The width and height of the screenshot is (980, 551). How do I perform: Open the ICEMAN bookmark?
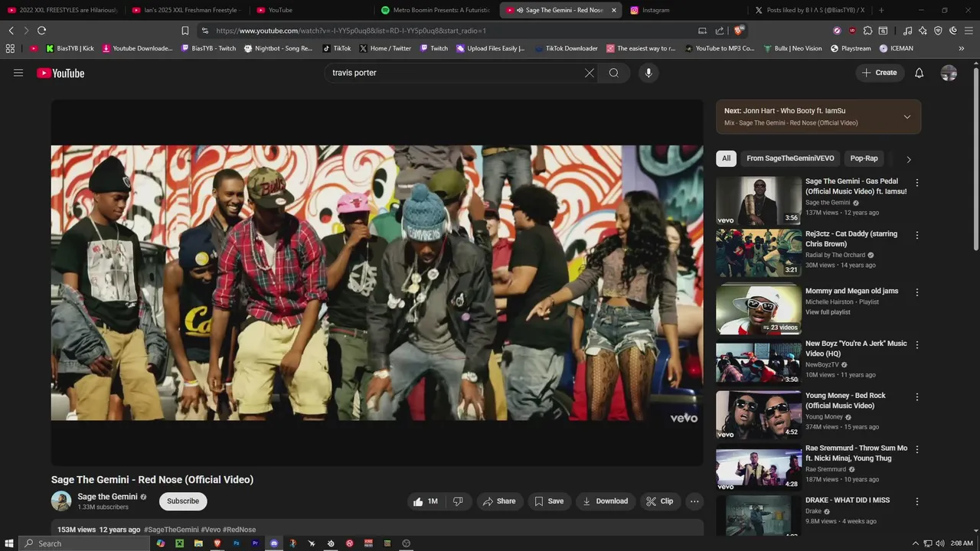click(897, 48)
